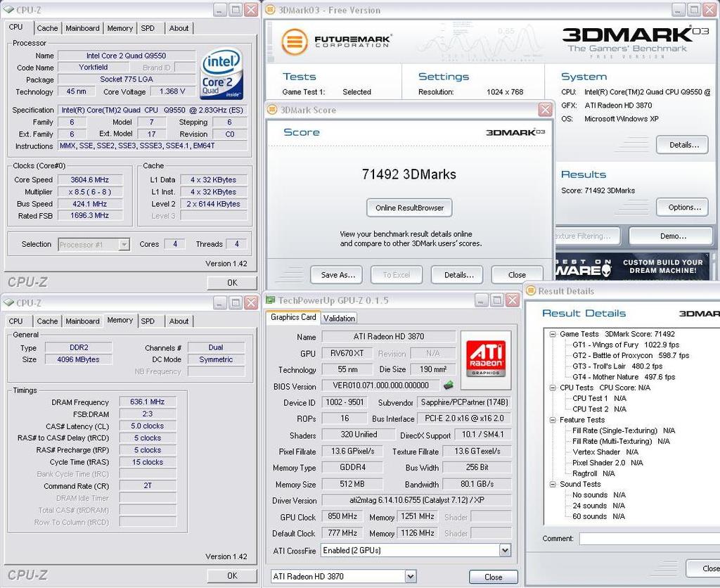Click the Specification field in CPU-Z
720x588 pixels.
[153, 110]
